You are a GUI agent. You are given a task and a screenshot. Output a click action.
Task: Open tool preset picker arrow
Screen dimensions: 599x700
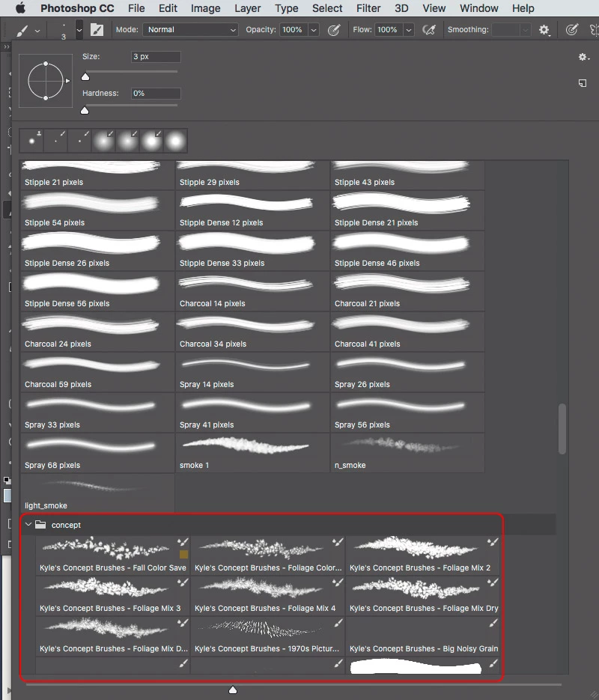[x=37, y=31]
